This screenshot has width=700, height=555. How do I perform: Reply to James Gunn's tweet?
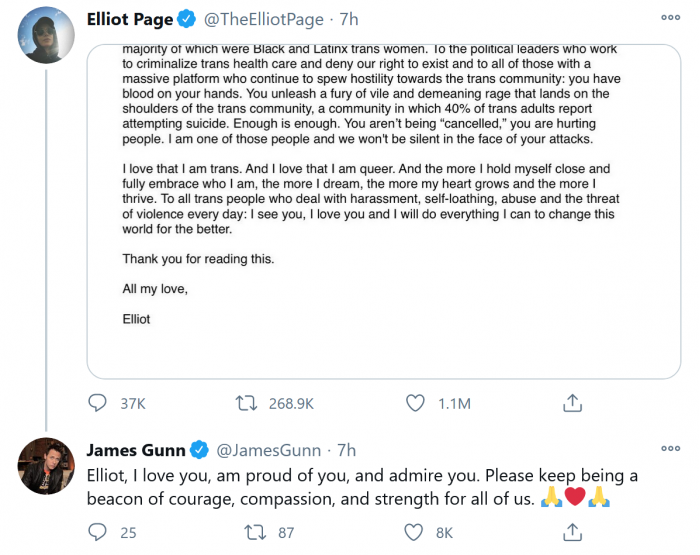click(98, 533)
